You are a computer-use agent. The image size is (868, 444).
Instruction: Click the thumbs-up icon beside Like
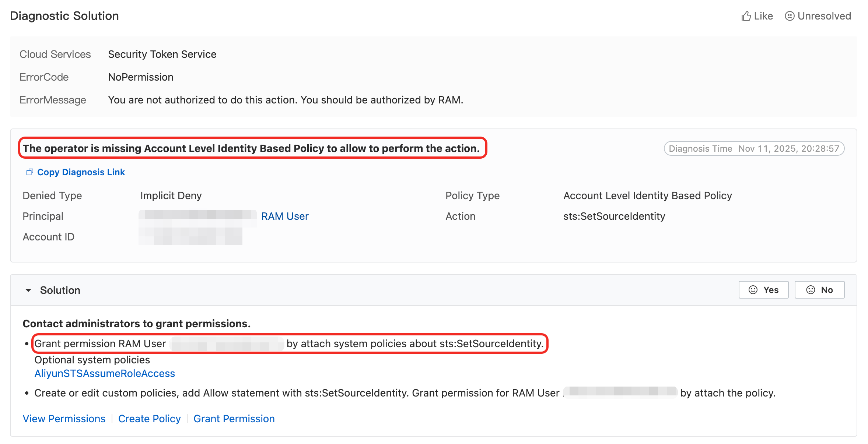(x=746, y=16)
